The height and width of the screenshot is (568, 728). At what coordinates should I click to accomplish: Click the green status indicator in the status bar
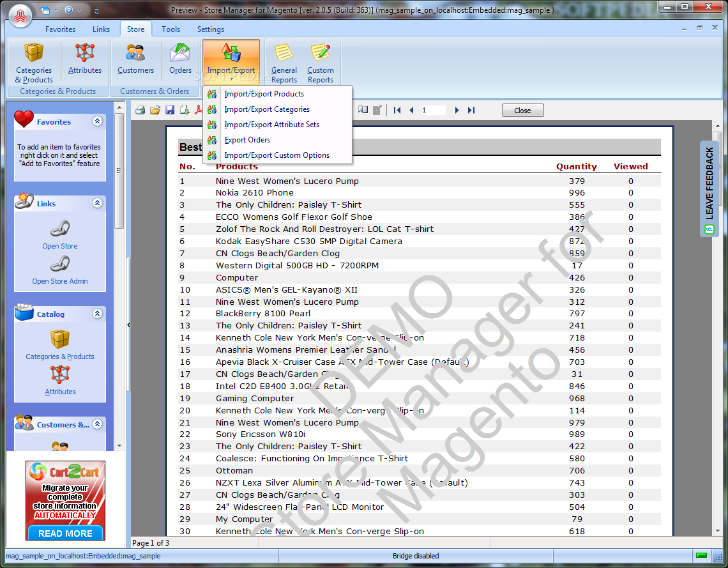coord(702,555)
